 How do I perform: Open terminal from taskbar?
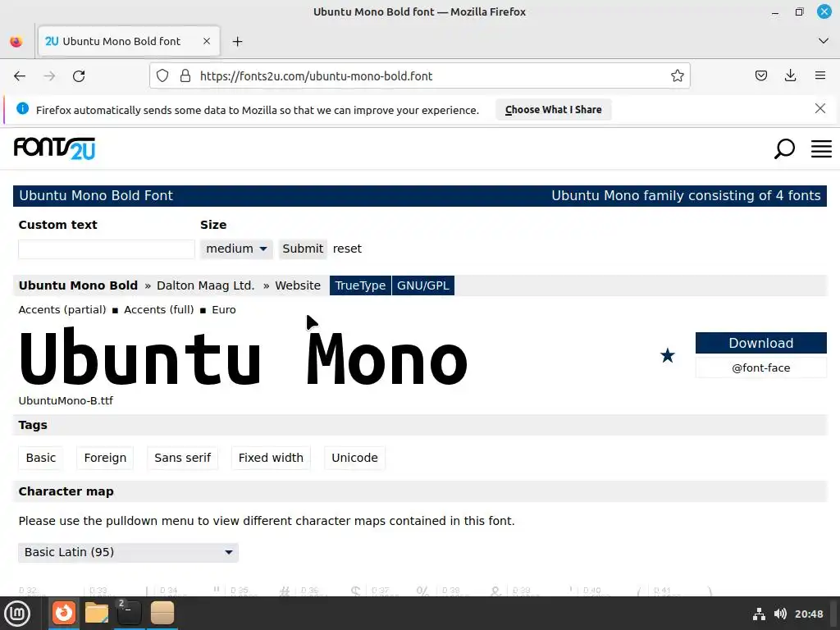pyautogui.click(x=129, y=614)
